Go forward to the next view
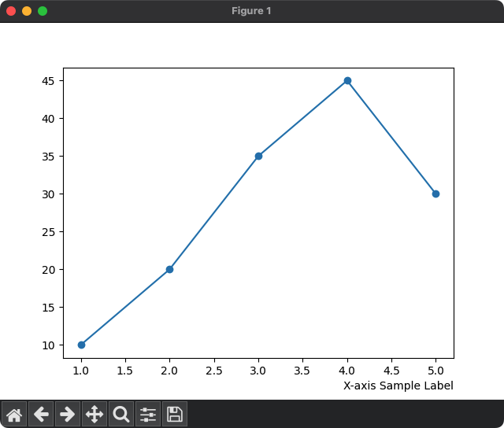The image size is (504, 428). pyautogui.click(x=68, y=414)
